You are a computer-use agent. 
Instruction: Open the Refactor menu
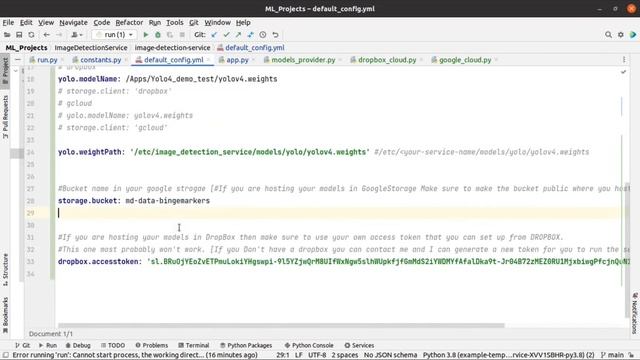[129, 22]
